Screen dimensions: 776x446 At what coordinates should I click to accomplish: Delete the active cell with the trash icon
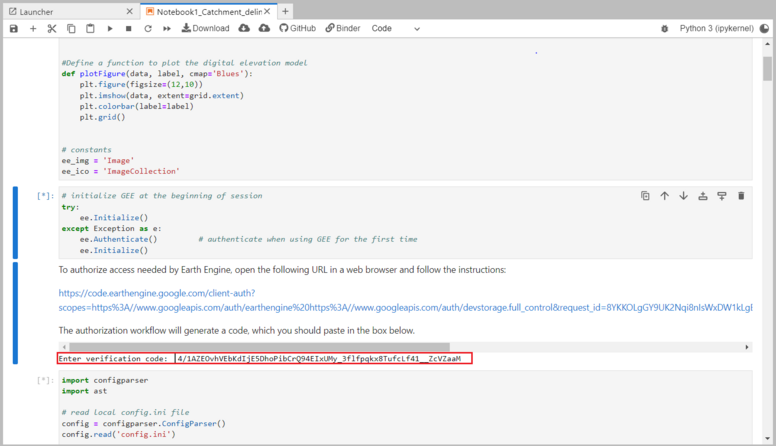(741, 196)
